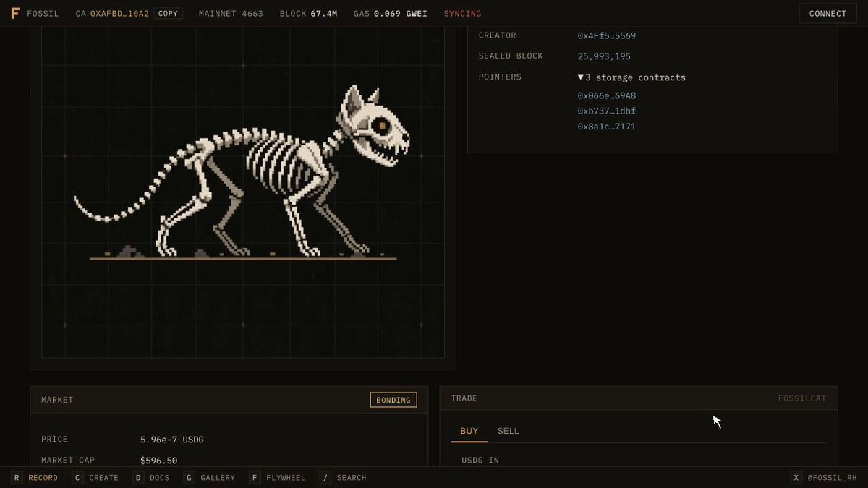Click the C key icon for Create
Viewport: 868px width, 488px height.
(77, 478)
